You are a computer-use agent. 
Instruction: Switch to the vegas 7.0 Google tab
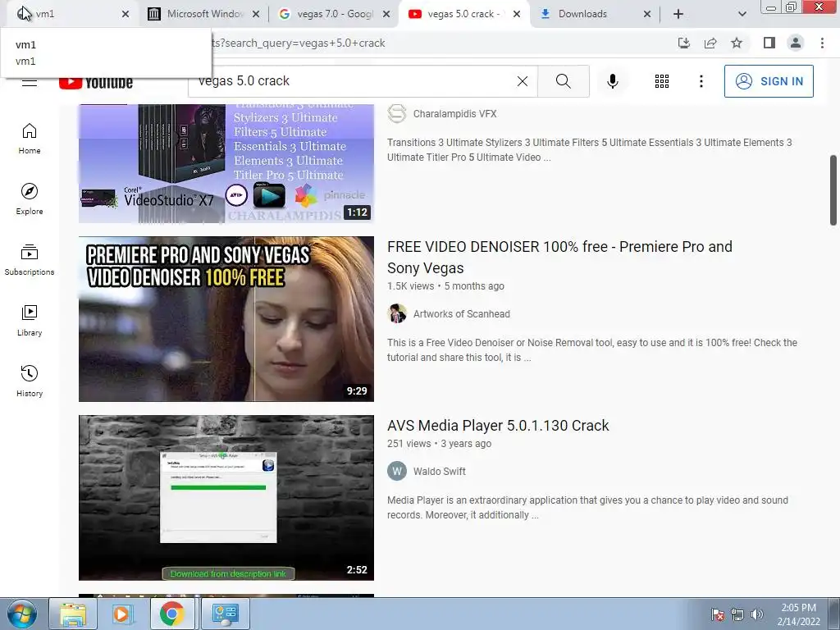pos(335,14)
